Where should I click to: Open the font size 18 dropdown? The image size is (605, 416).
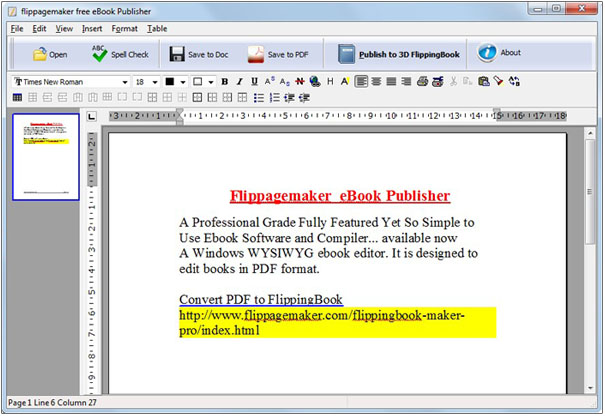coord(155,81)
